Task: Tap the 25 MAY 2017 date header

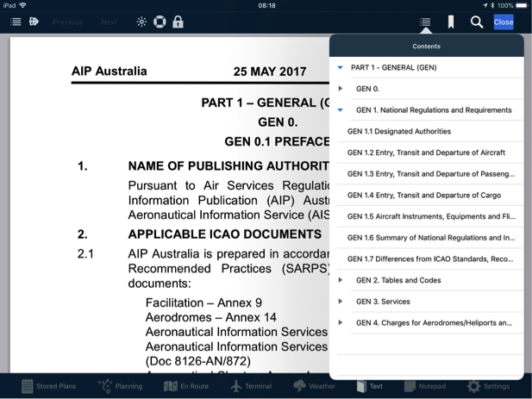Action: (x=270, y=72)
